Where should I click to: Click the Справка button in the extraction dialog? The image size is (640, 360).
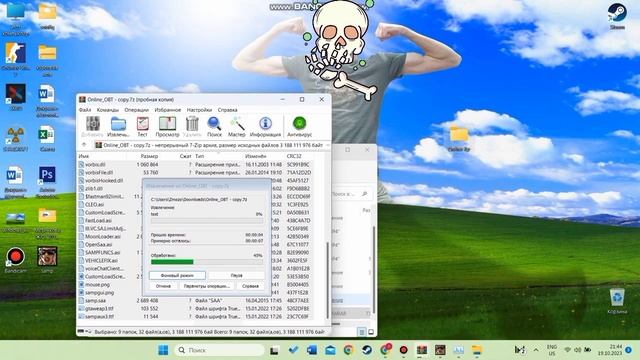tap(250, 286)
